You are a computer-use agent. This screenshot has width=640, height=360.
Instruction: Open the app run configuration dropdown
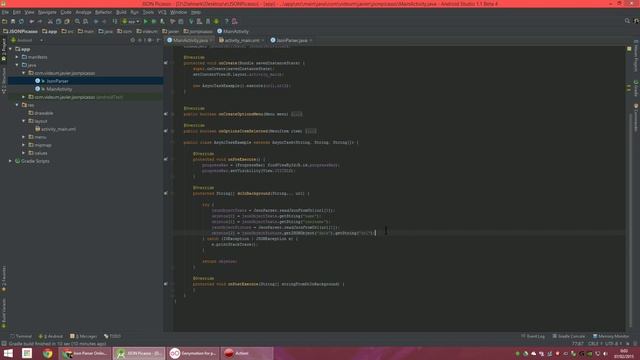tap(131, 21)
